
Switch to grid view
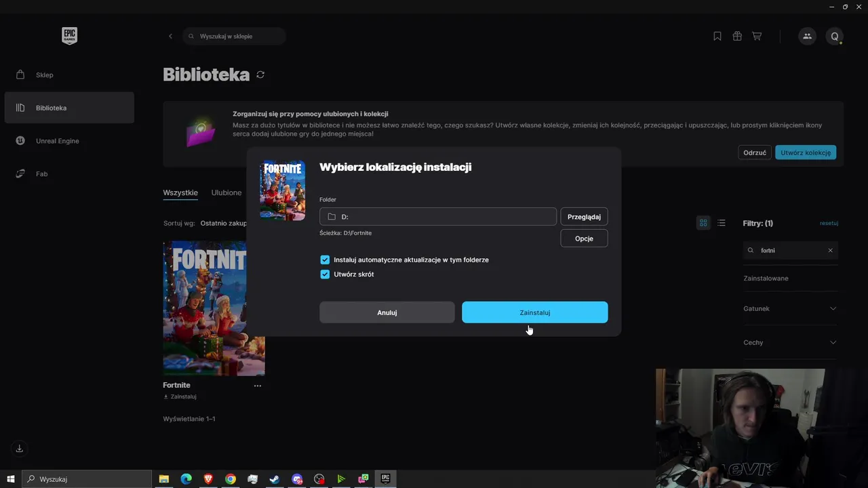coord(703,223)
